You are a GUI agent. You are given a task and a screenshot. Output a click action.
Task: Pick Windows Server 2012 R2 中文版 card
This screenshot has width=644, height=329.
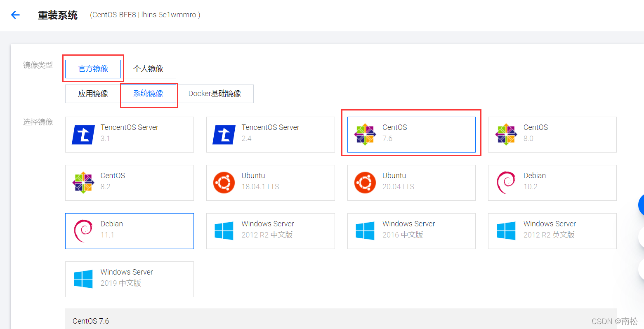coord(271,231)
